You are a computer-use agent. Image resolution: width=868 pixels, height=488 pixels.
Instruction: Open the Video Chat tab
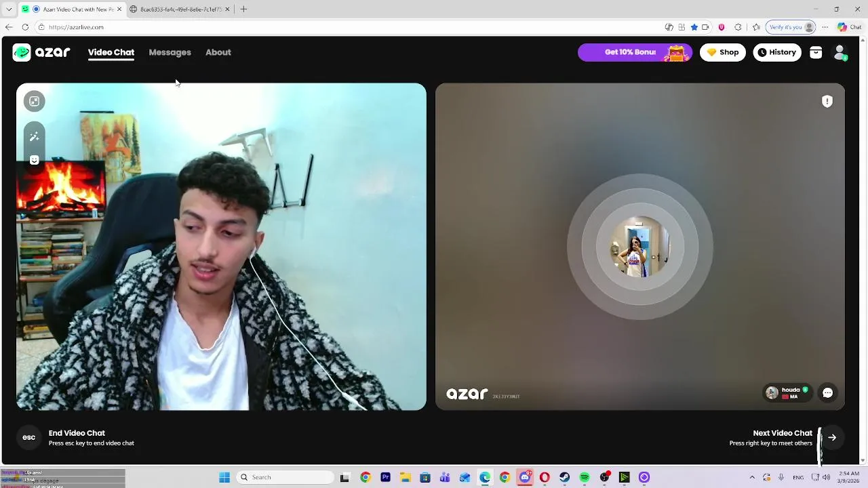(x=111, y=52)
